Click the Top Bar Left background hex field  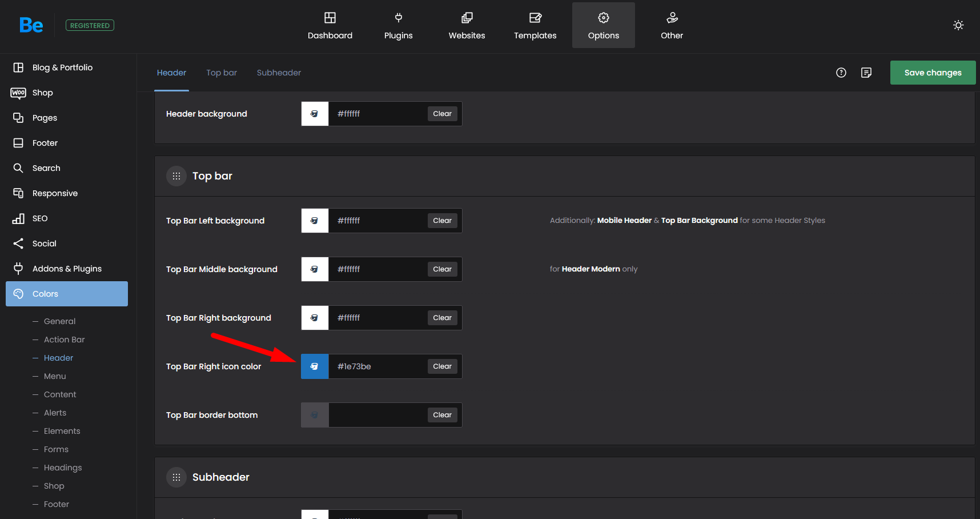coord(377,221)
